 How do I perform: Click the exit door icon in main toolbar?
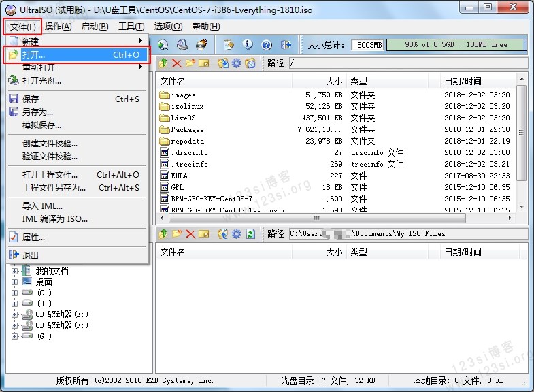286,45
